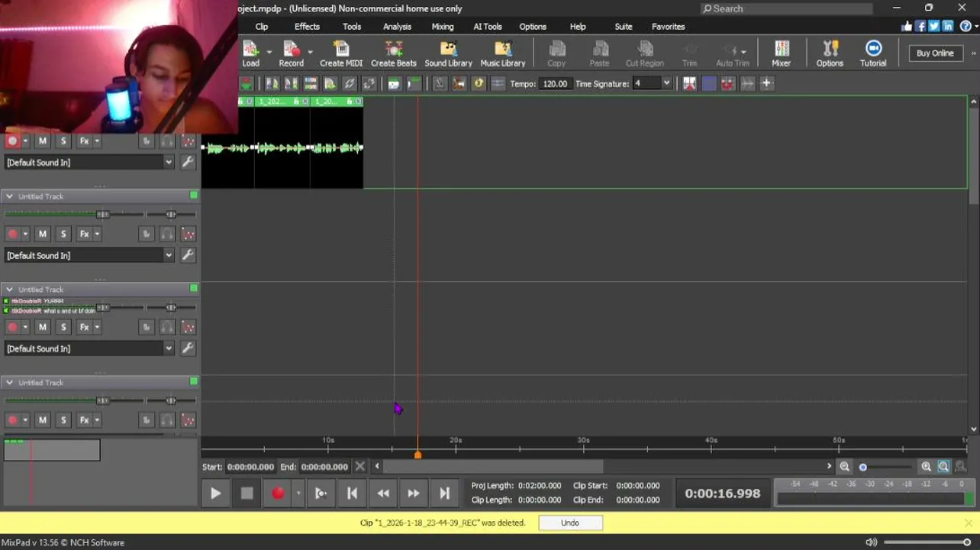Solo the top track
The height and width of the screenshot is (550, 980).
coord(63,141)
